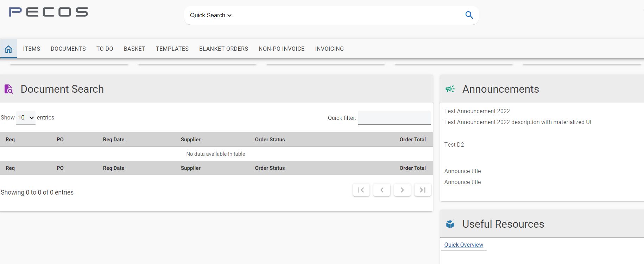
Task: Sort table by PO column header
Action: 60,140
